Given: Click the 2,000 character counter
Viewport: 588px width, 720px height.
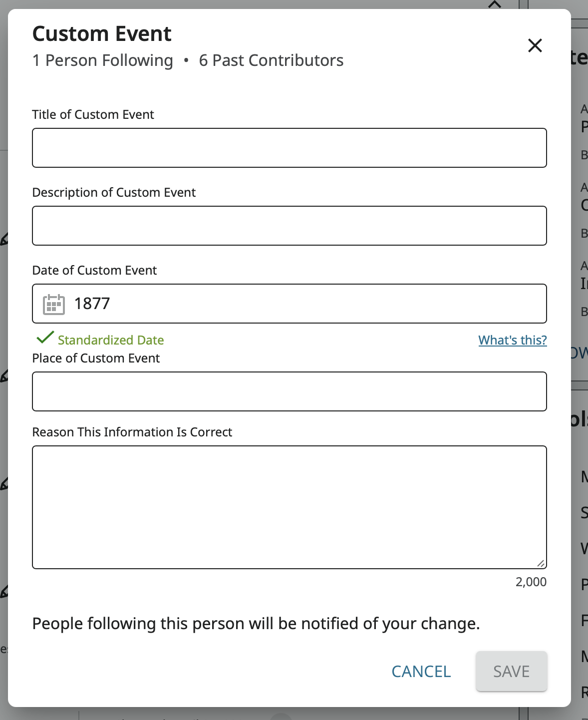Looking at the screenshot, I should tap(531, 582).
